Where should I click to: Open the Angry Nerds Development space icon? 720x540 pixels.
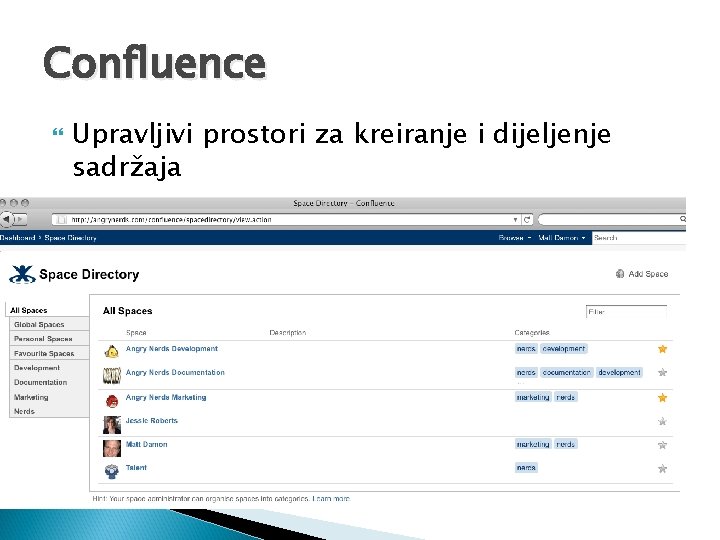pos(112,352)
